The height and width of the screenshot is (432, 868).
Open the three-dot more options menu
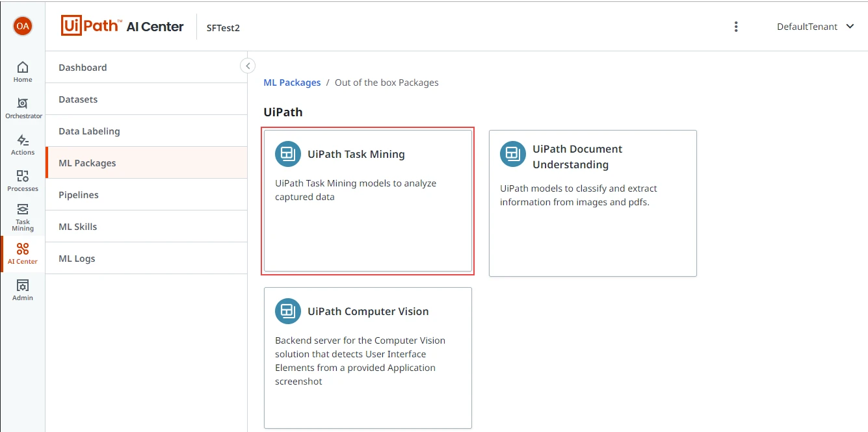(736, 27)
